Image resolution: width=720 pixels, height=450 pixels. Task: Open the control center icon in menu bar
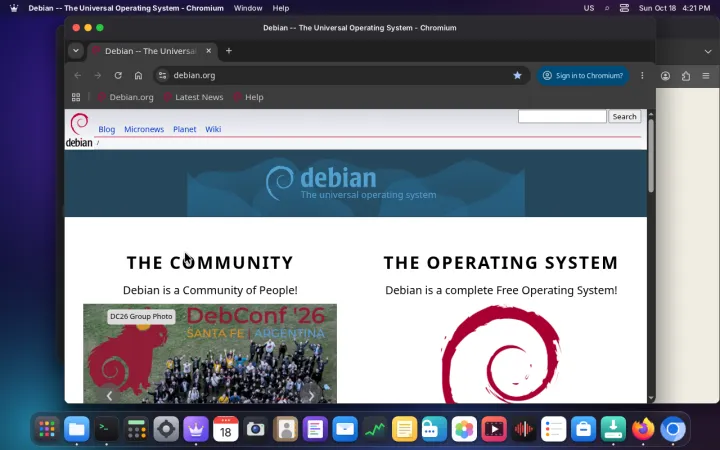pos(624,8)
